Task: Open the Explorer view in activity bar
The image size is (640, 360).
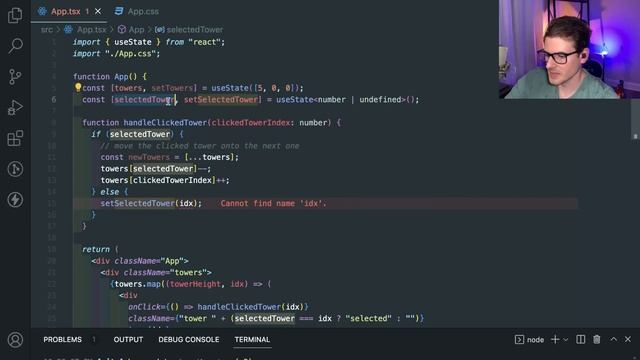Action: [x=15, y=15]
